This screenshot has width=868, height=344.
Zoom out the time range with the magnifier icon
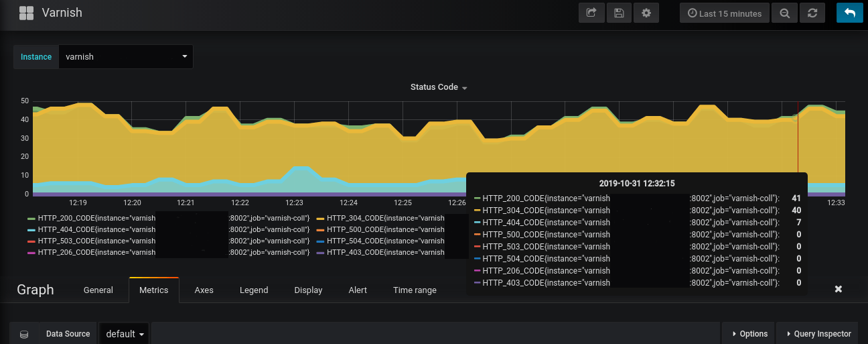point(784,13)
